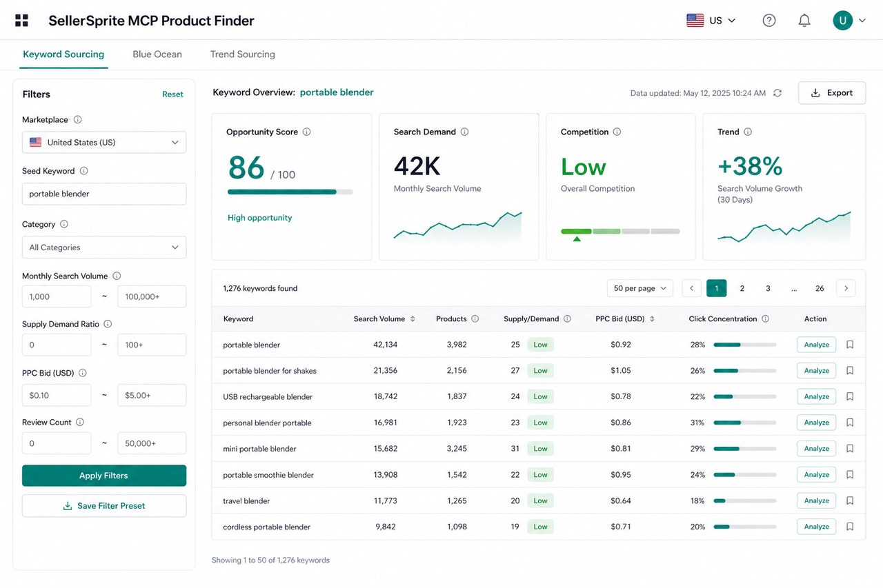Go to next page arrow
This screenshot has width=883, height=588.
[x=846, y=288]
